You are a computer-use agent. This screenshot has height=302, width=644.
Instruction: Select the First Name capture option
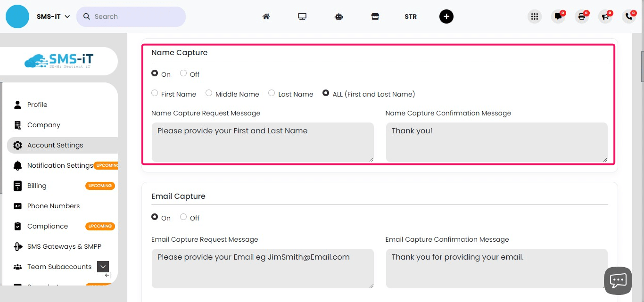tap(155, 93)
